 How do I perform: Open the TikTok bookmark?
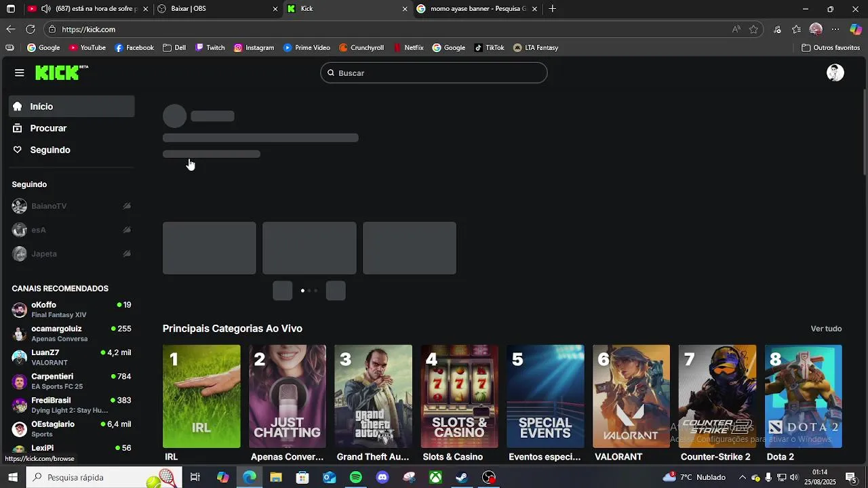[x=489, y=47]
